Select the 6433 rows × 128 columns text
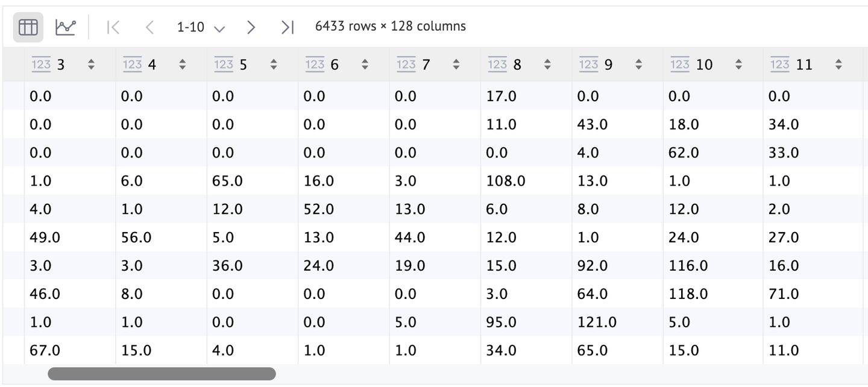 (391, 27)
